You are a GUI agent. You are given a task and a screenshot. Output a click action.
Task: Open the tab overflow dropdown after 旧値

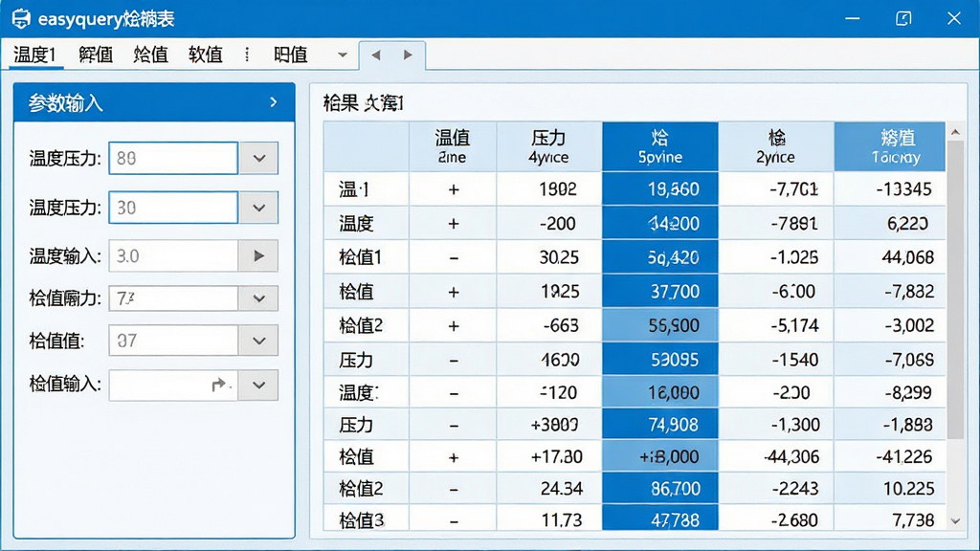pyautogui.click(x=342, y=55)
